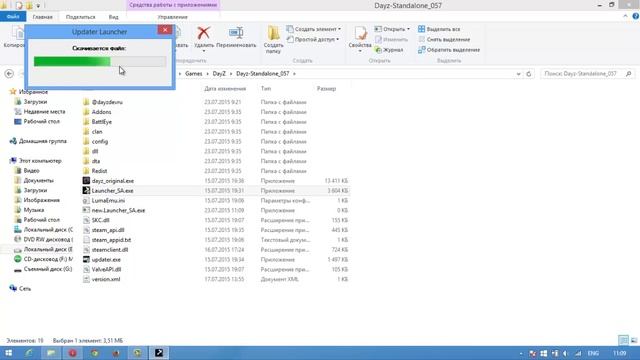The height and width of the screenshot is (360, 640).
Task: Select updater.exe file
Action: (106, 260)
